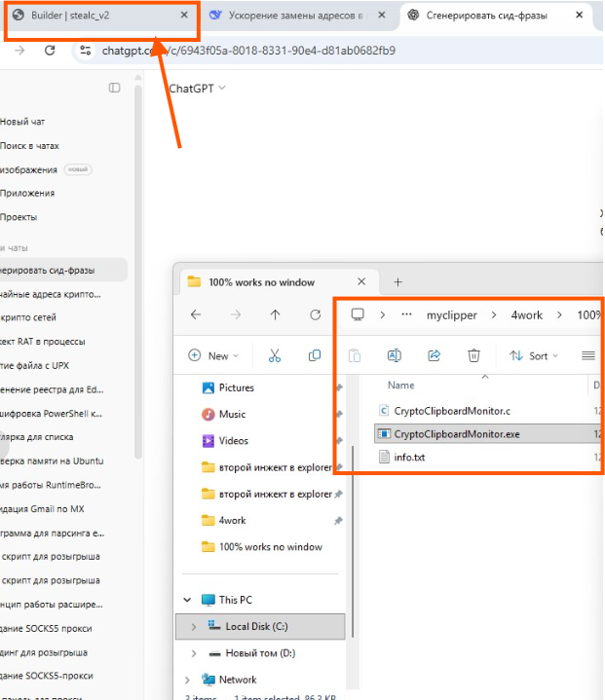
Task: Click the 4work breadcrumb in address path
Action: (526, 314)
